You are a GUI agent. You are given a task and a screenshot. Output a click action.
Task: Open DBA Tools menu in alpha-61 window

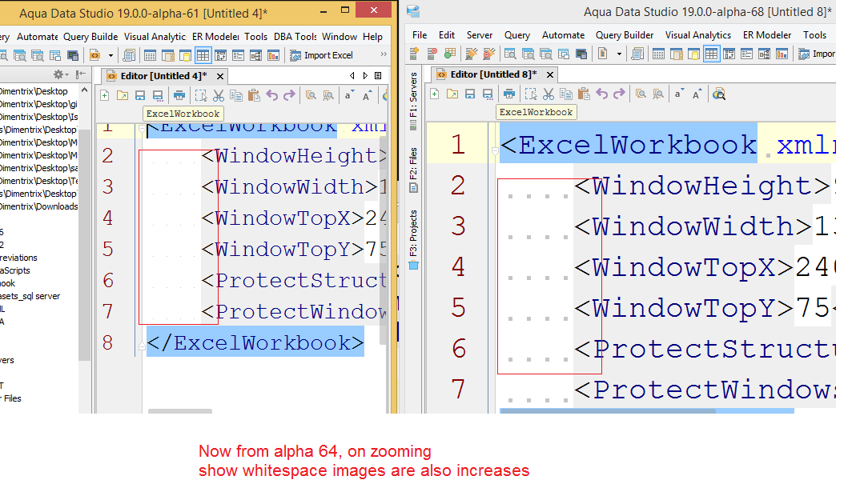coord(295,36)
